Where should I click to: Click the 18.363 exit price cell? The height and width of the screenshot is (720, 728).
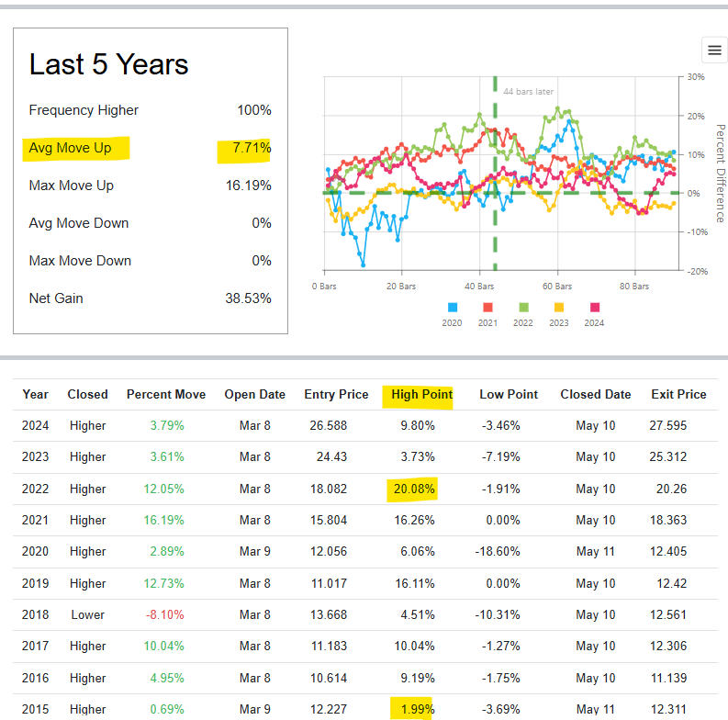click(x=668, y=521)
